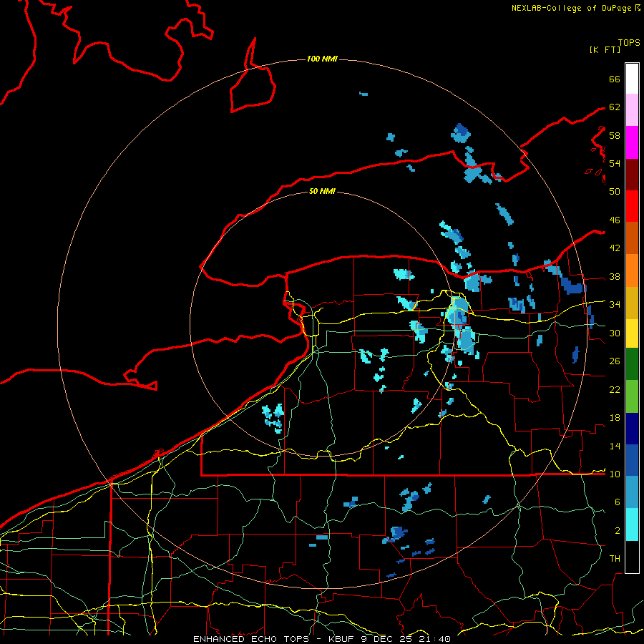Click the '58' legend value
Screen dimensions: 644x644
[615, 135]
